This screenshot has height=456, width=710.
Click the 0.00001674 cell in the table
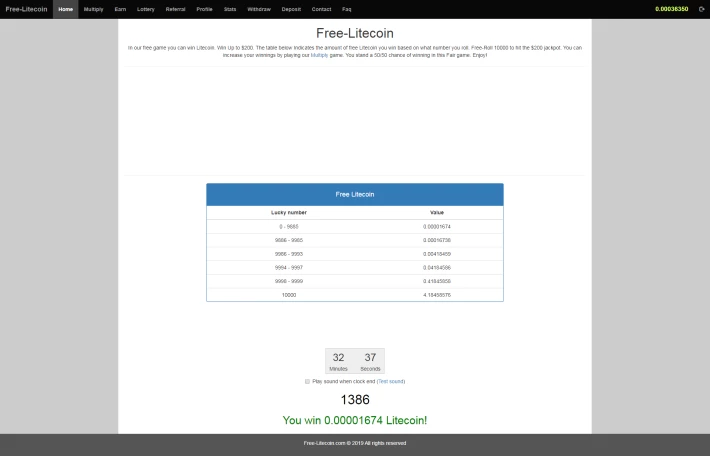[437, 226]
